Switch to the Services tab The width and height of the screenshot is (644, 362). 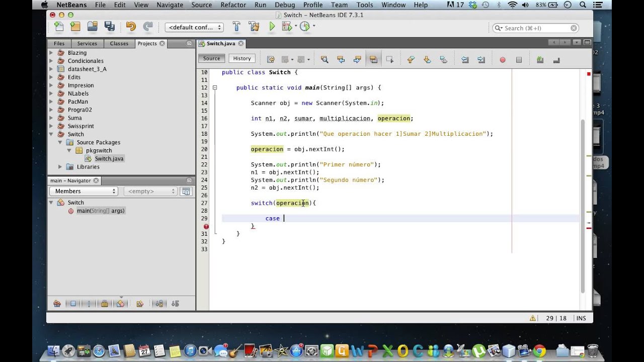coord(87,43)
